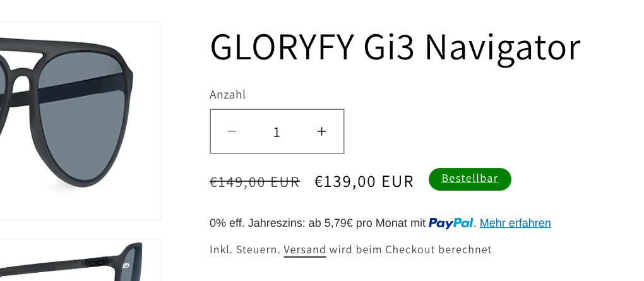Screen dimensions: 644x281
Task: Click the GLORYFY Gi3 Navigator title
Action: click(x=395, y=47)
